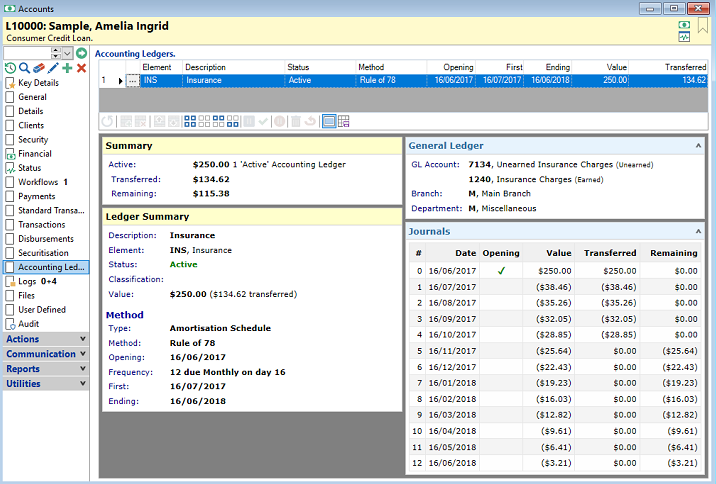This screenshot has width=716, height=484.
Task: Click the Transferred header in ledger grid
Action: [x=668, y=67]
